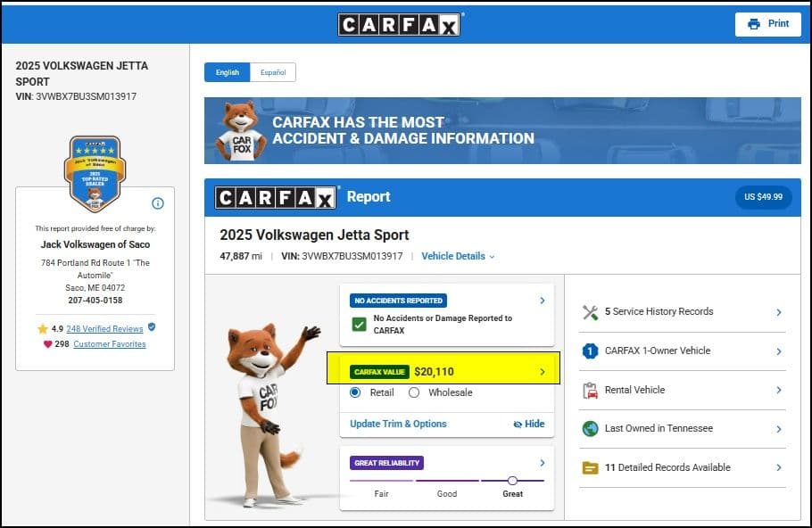Open the Great Reliability chevron
Screen dimensions: 812x528
click(x=543, y=463)
